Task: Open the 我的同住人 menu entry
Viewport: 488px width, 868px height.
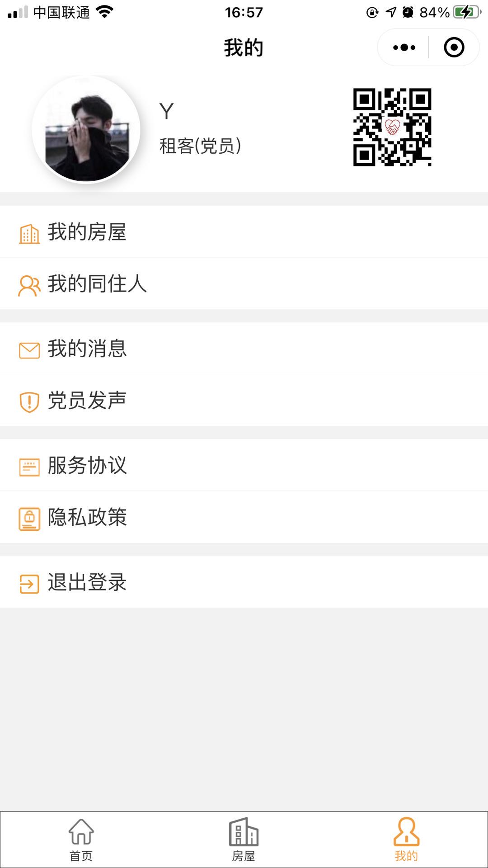Action: pos(244,284)
